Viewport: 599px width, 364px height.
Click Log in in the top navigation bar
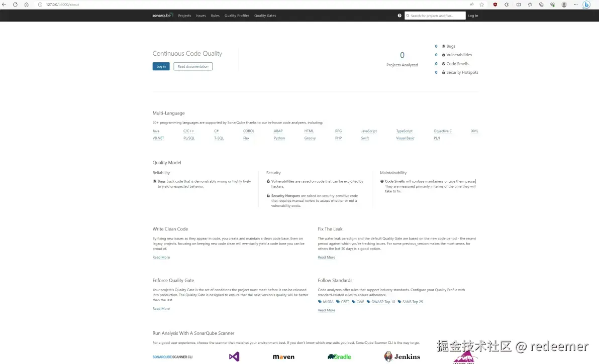coord(473,16)
